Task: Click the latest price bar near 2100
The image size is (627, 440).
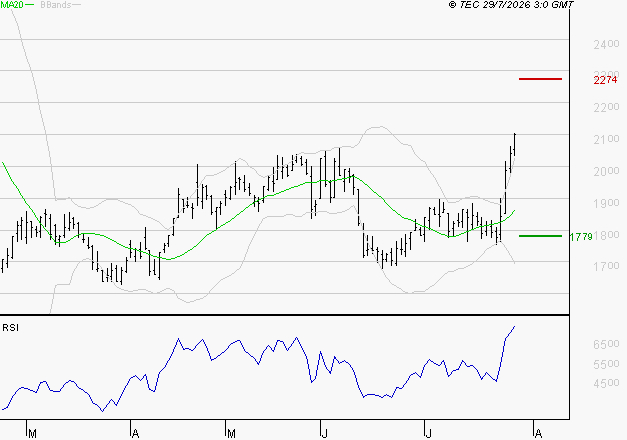Action: 515,144
